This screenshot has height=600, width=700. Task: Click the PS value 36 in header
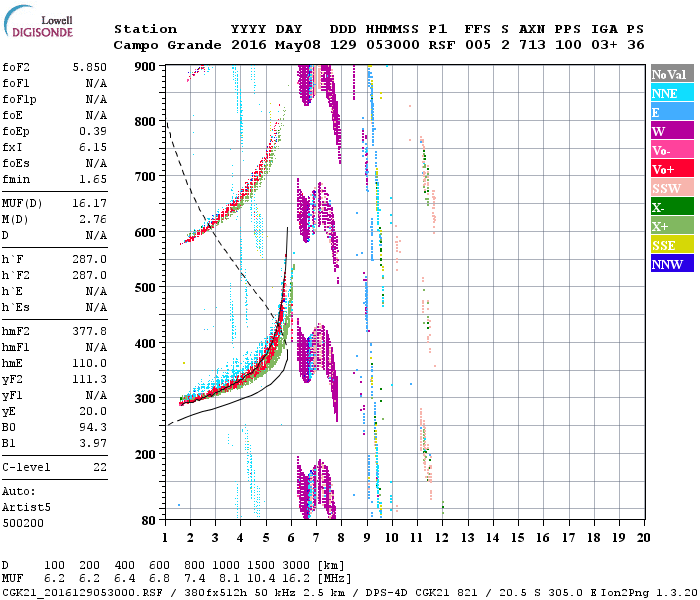click(x=636, y=45)
